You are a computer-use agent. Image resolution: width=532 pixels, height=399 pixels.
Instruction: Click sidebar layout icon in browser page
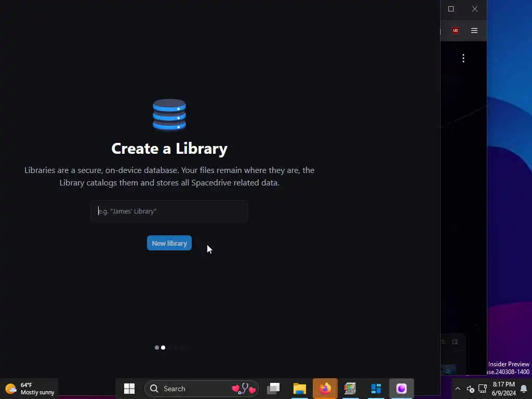455,342
